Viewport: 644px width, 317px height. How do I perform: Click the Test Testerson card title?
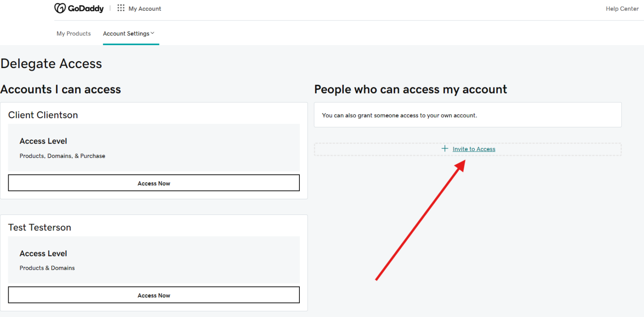[x=39, y=227]
